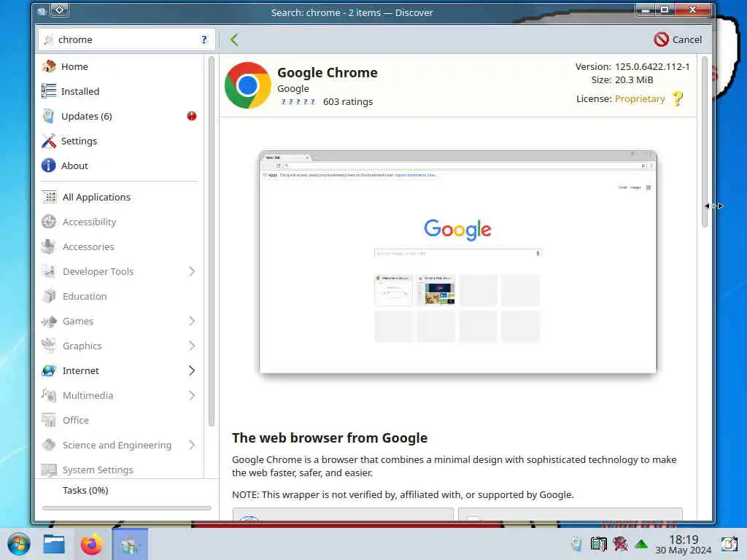Cancel the current operation
The width and height of the screenshot is (747, 560).
coord(678,39)
